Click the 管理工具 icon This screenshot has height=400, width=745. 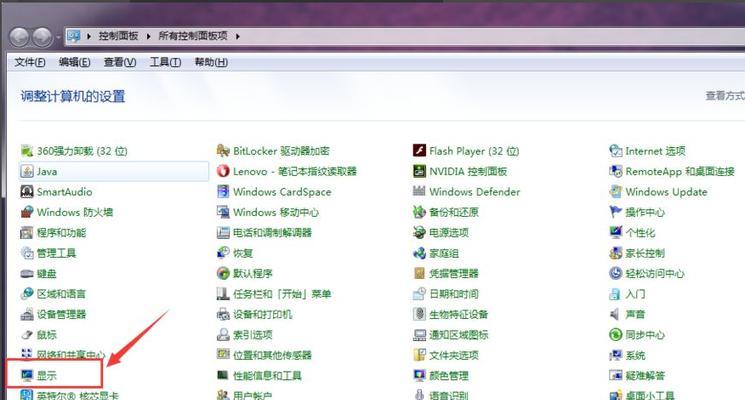pyautogui.click(x=27, y=253)
